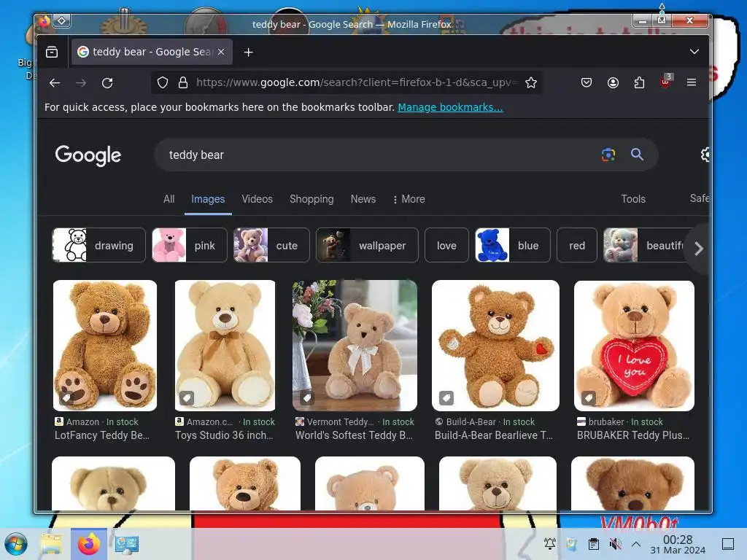Screen dimensions: 747x560
Task: Expand the list all tabs chevron
Action: coord(694,52)
